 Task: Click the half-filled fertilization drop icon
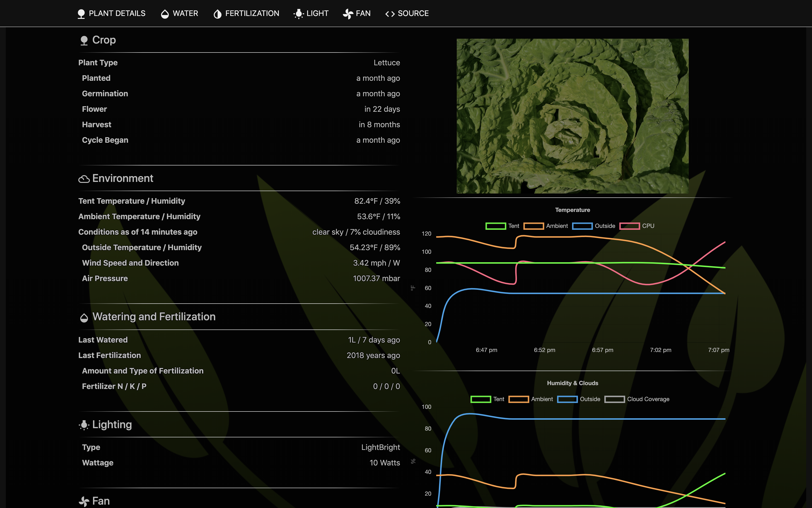click(217, 14)
